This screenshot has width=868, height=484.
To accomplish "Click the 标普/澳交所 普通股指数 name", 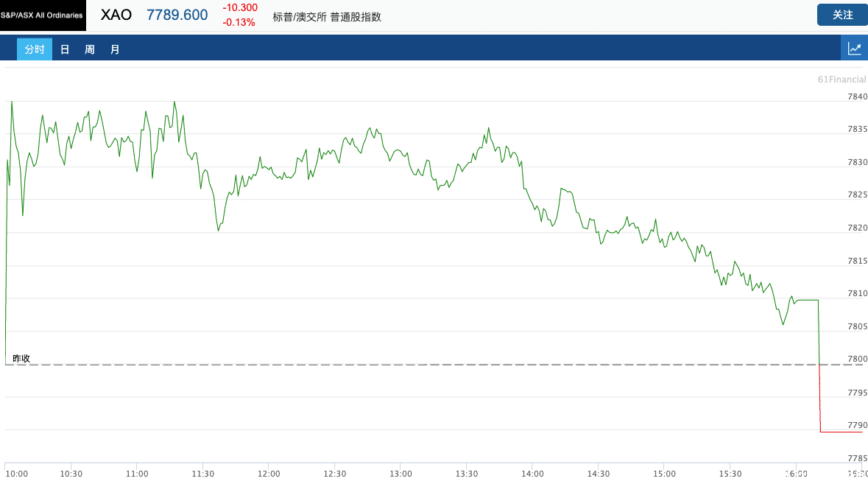I will click(x=327, y=17).
